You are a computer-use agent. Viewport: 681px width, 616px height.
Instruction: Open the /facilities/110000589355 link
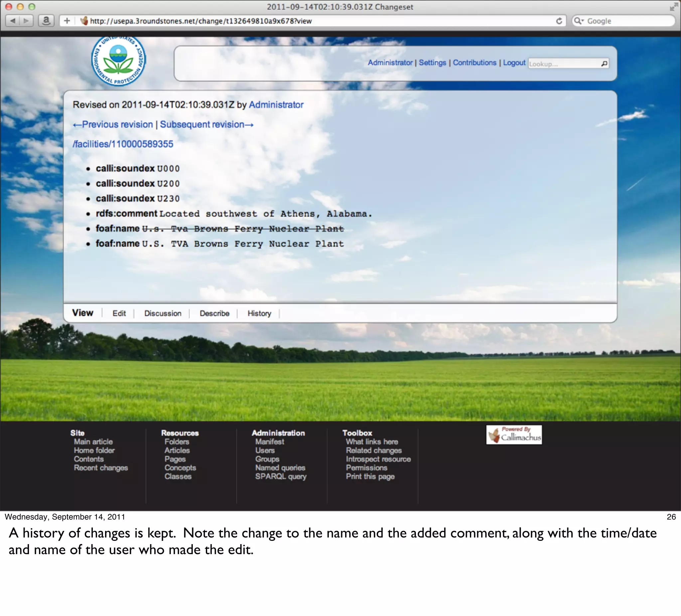123,144
